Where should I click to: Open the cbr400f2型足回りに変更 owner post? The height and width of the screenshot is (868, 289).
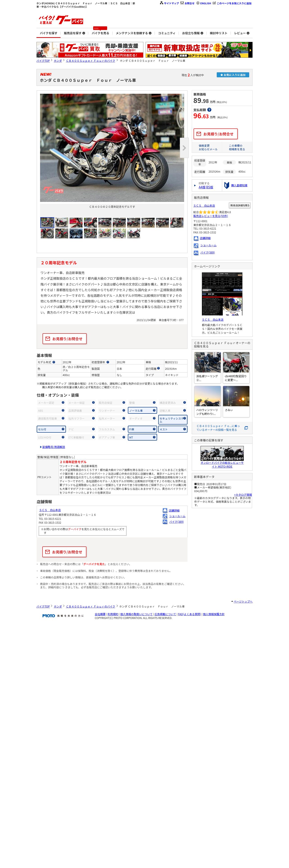pos(236,367)
